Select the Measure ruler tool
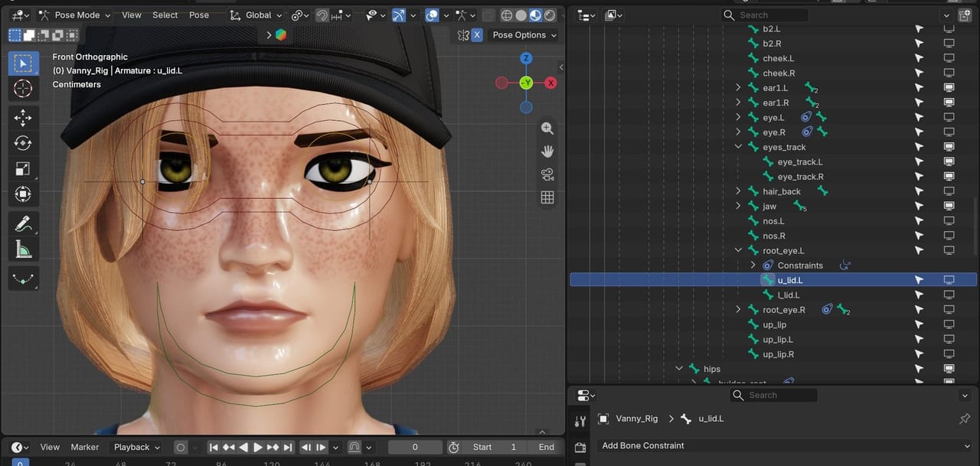The width and height of the screenshot is (980, 466). pyautogui.click(x=23, y=249)
